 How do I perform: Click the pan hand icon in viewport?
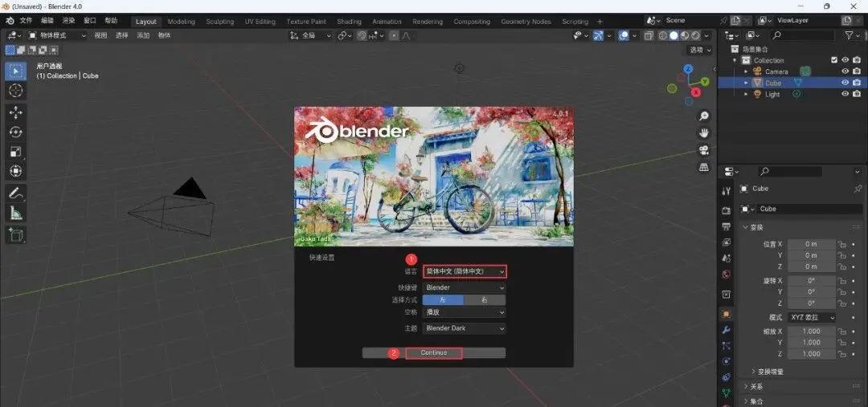(704, 132)
